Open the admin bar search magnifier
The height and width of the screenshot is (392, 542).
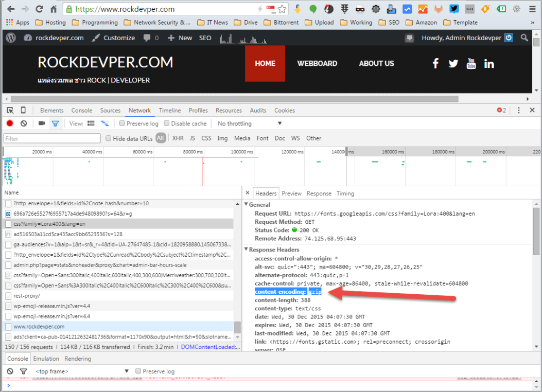(x=524, y=38)
